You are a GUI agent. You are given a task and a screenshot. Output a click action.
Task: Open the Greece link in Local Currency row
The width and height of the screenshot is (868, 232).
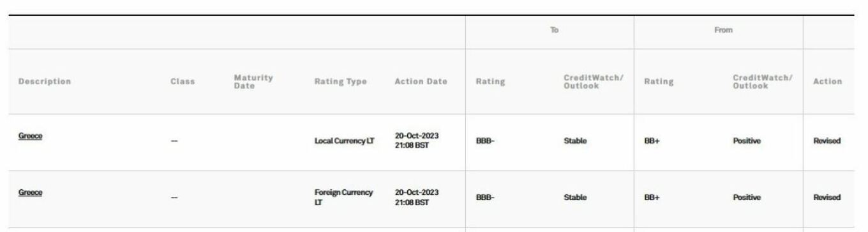tap(29, 137)
